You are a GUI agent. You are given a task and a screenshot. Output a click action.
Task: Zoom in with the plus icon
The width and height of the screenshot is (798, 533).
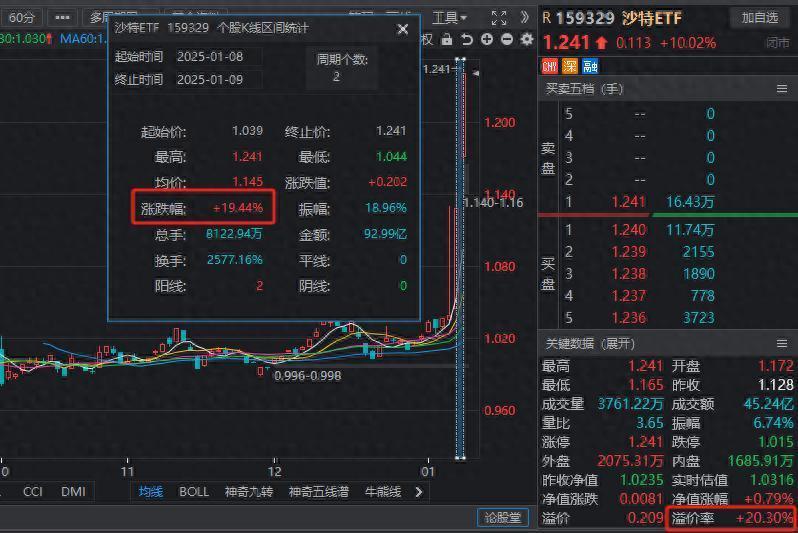click(487, 39)
